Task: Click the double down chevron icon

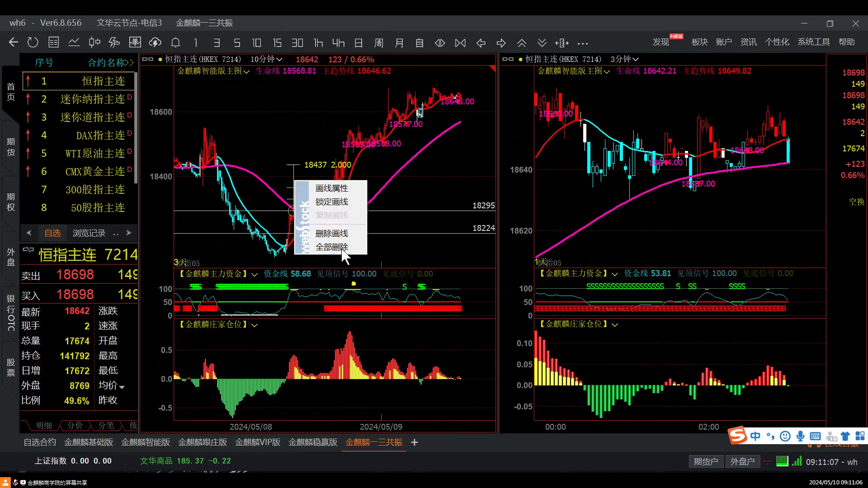Action: click(x=542, y=42)
